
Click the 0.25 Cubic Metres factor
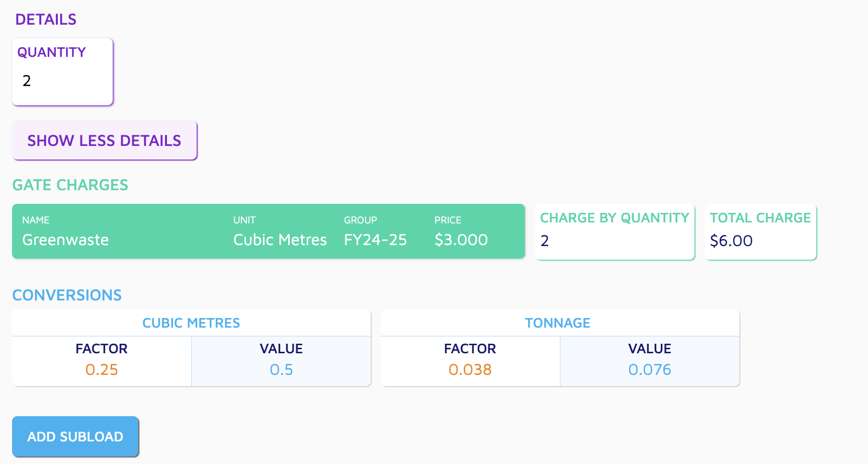pos(102,369)
